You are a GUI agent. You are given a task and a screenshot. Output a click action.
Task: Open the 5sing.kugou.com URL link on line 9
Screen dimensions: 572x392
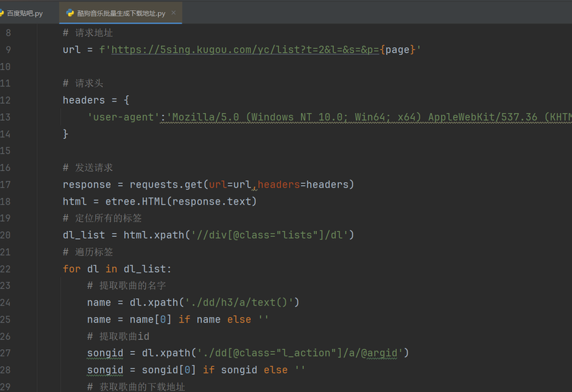click(x=245, y=49)
